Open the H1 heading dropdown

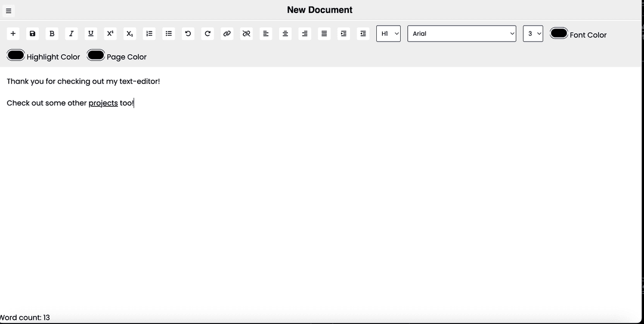tap(389, 33)
